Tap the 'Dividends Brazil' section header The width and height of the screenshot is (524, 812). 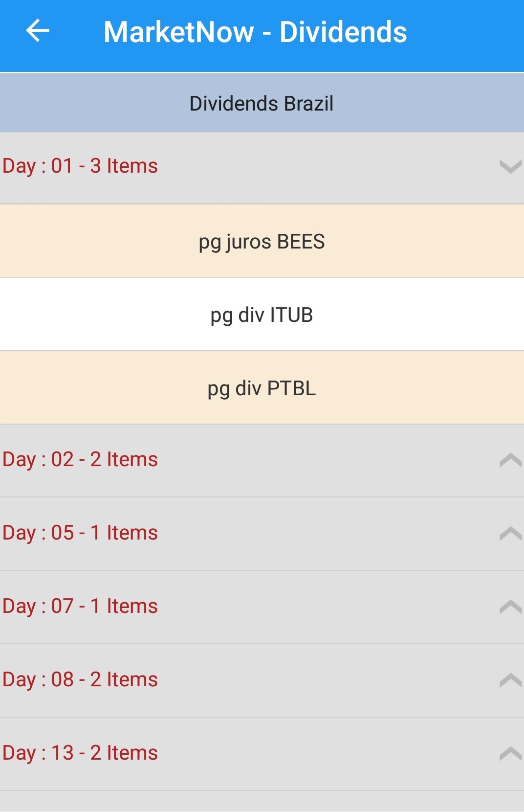tap(262, 104)
